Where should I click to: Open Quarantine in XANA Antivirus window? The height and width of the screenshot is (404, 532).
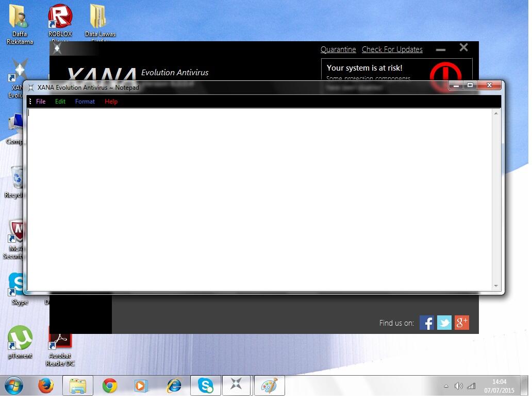click(x=338, y=49)
